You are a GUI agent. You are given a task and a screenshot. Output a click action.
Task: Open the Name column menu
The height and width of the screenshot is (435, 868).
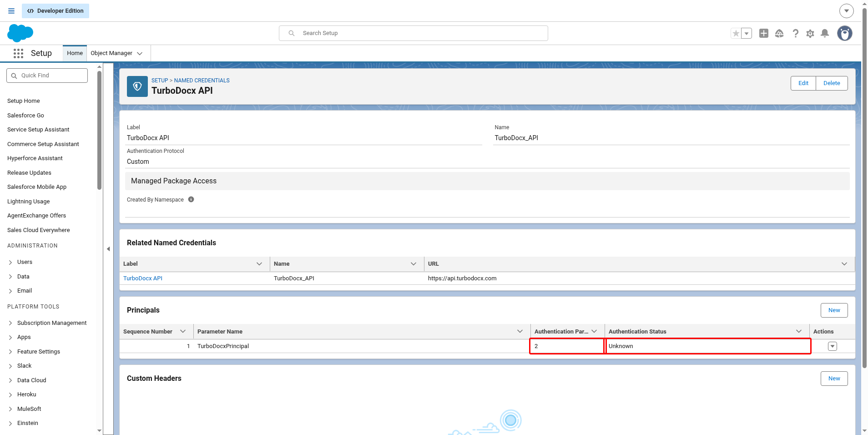(414, 264)
